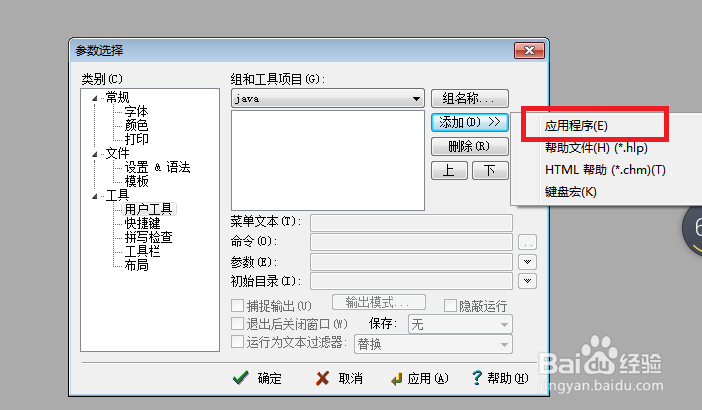Select 常规 in the category tree
The width and height of the screenshot is (702, 410).
[x=117, y=97]
